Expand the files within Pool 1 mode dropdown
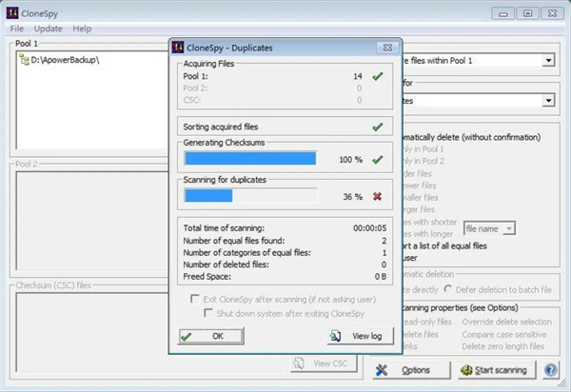The width and height of the screenshot is (571, 392). [548, 61]
